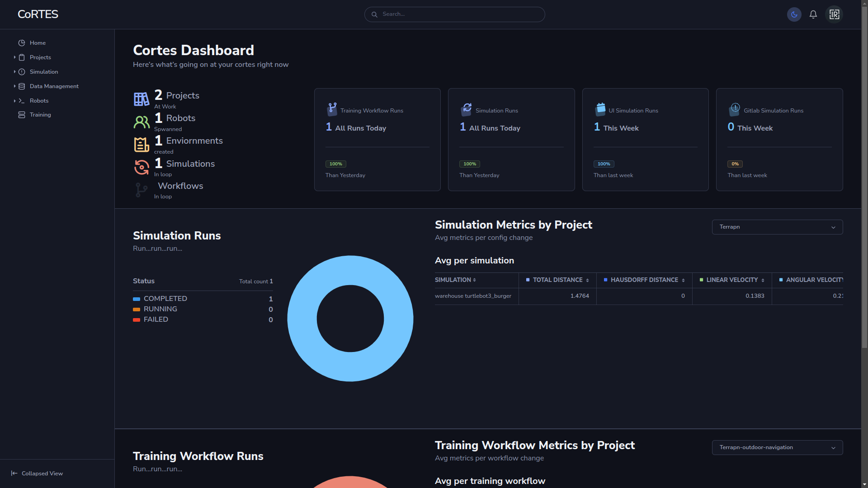The image size is (868, 488).
Task: Click 'warehouse turtlebot3_burger' table row
Action: pos(639,296)
